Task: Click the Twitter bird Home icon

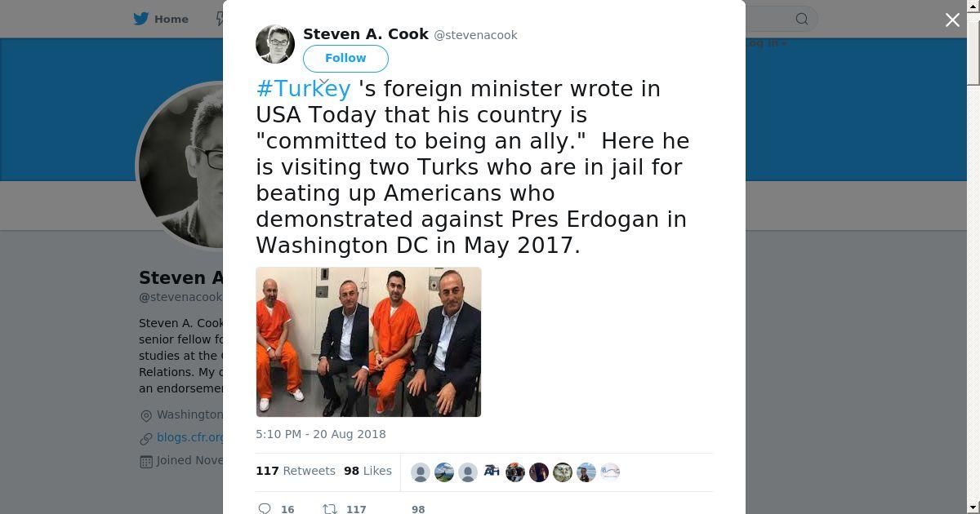Action: click(141, 19)
